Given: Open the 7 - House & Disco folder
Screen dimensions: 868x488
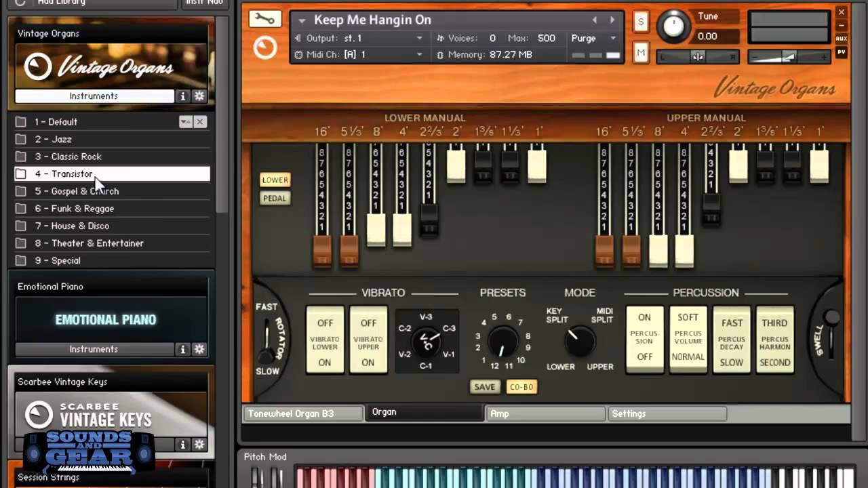Looking at the screenshot, I should coord(112,226).
